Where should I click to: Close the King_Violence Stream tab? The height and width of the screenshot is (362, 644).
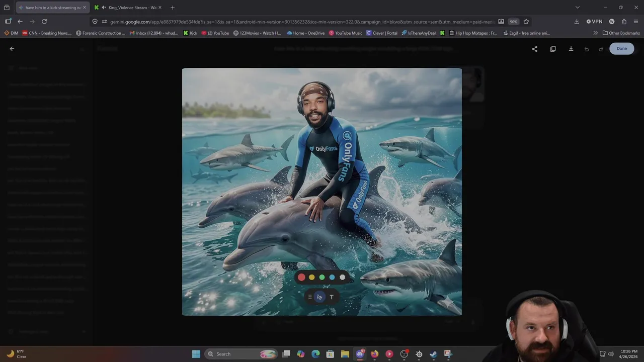point(160,8)
